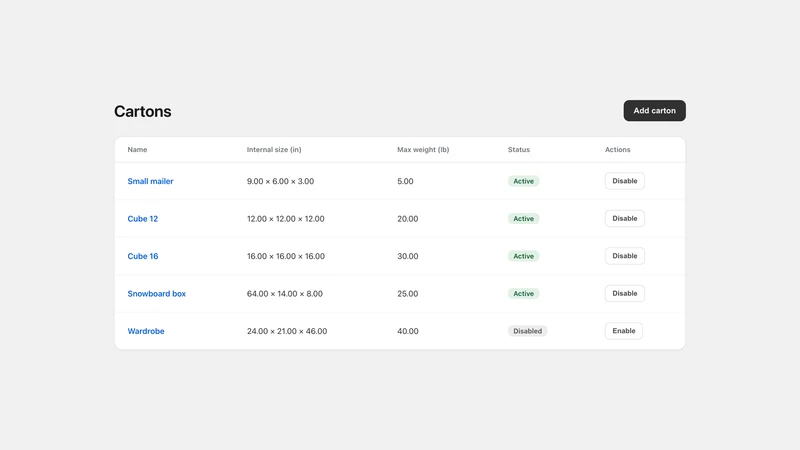
Task: Click the Max weight (lb) column header
Action: click(x=423, y=149)
